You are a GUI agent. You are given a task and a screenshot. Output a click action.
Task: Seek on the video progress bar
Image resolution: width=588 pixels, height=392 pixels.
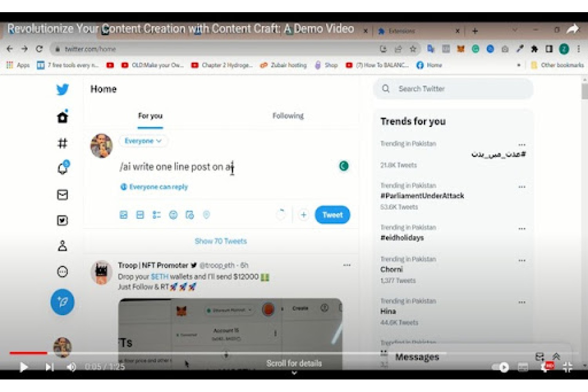tap(294, 353)
